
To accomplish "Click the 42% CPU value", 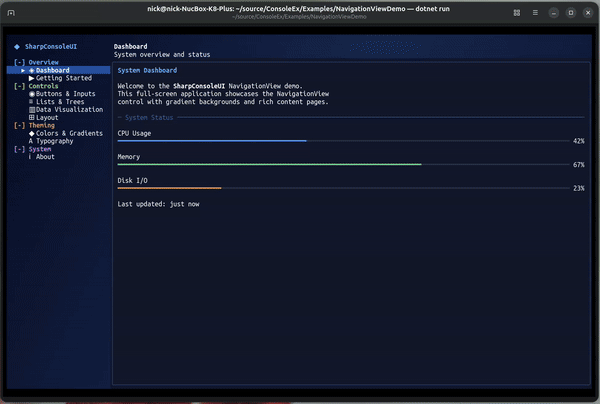I will pos(579,141).
